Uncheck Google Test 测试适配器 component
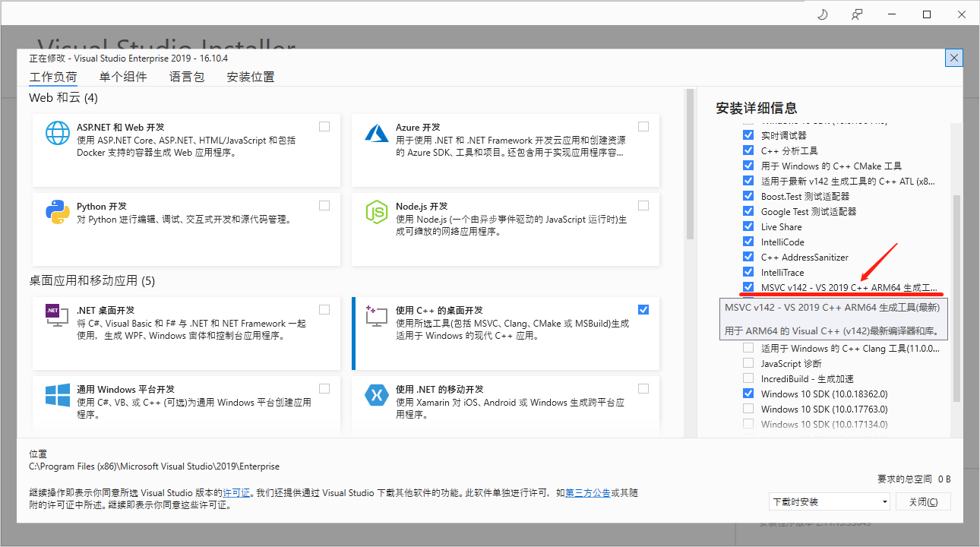 tap(748, 211)
